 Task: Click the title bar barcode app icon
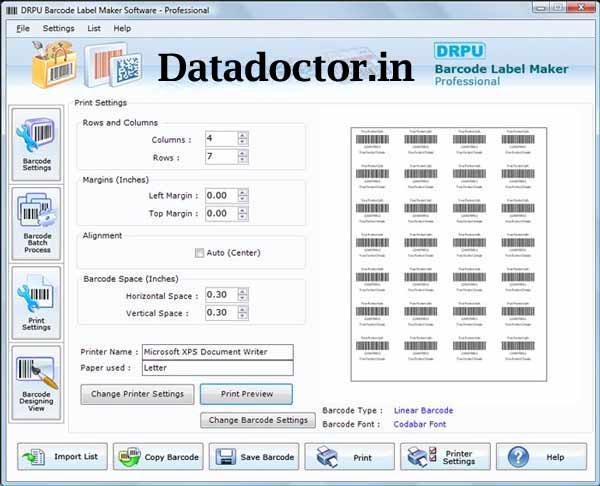(12, 10)
